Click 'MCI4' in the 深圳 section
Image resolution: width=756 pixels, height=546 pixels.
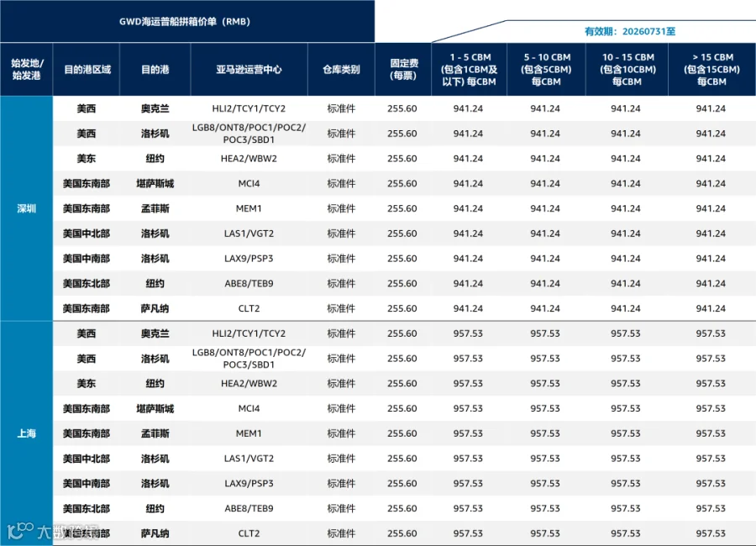[x=249, y=184]
